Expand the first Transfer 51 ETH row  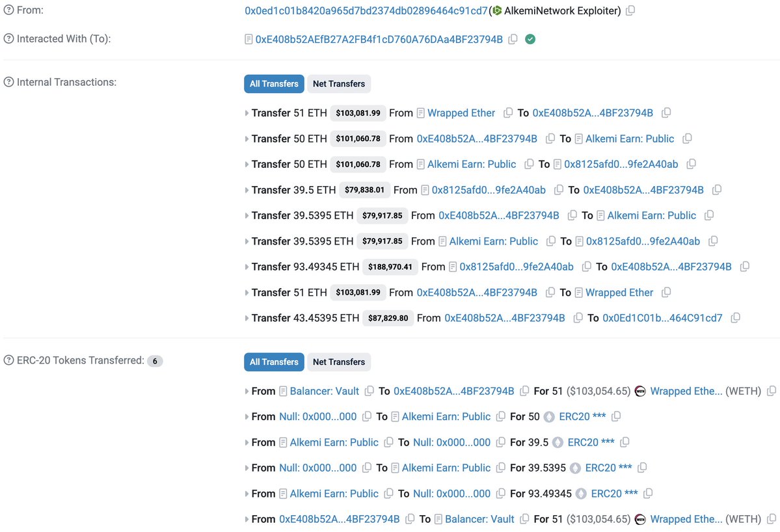pos(247,113)
